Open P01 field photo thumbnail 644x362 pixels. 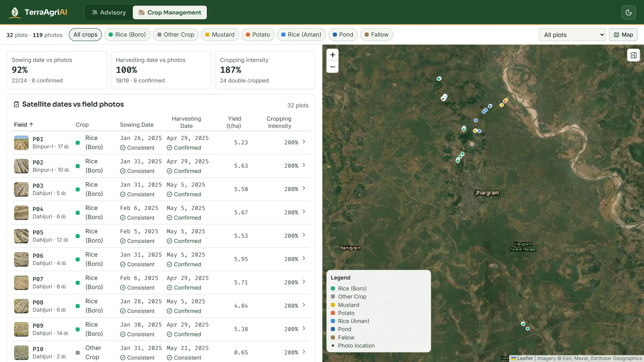pyautogui.click(x=21, y=143)
